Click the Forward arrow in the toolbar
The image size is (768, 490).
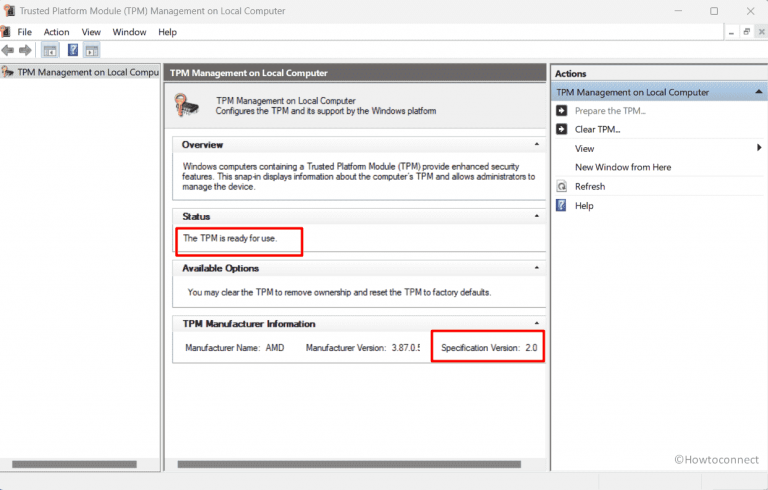[25, 50]
